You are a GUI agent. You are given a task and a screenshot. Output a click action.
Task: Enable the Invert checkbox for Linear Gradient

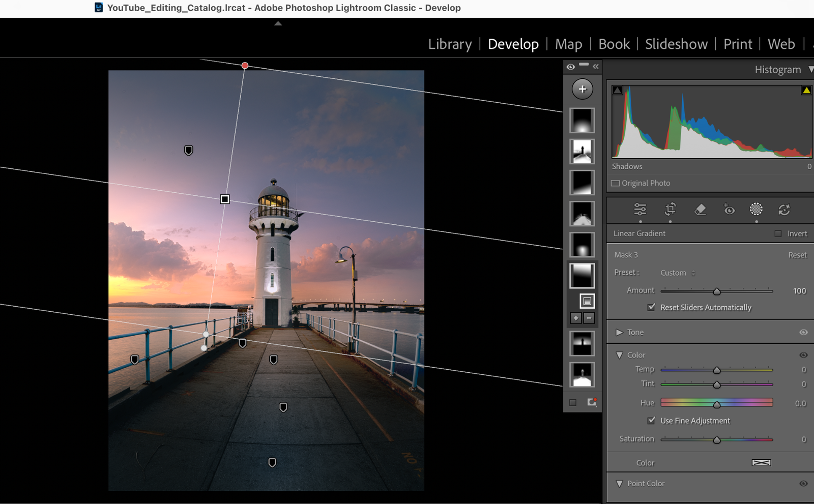pyautogui.click(x=778, y=233)
